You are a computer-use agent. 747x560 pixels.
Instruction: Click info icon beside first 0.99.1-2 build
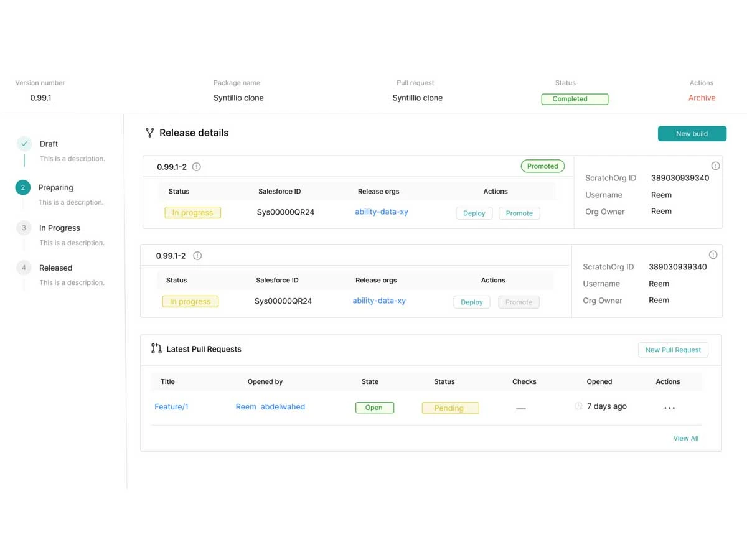pos(197,167)
